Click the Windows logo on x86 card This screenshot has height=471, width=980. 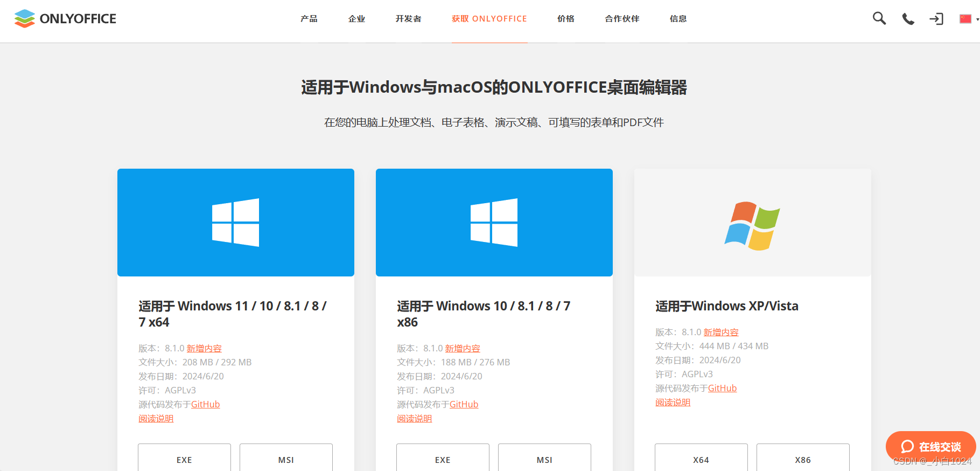pos(494,223)
